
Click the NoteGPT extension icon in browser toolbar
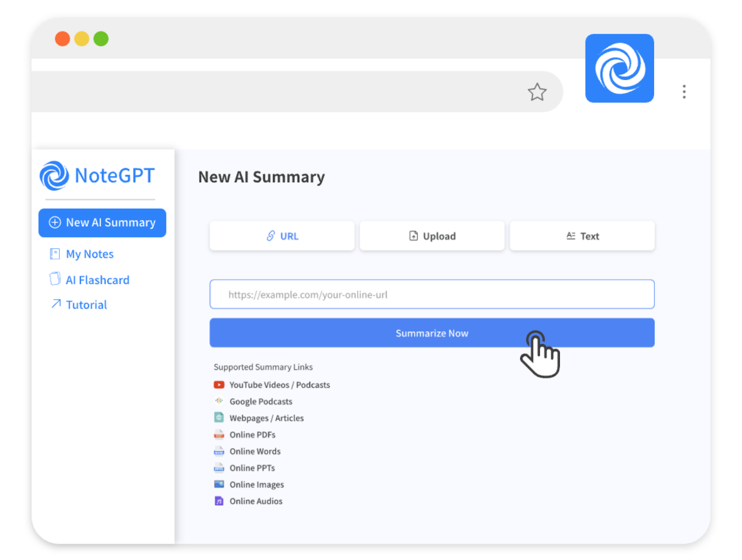(619, 68)
